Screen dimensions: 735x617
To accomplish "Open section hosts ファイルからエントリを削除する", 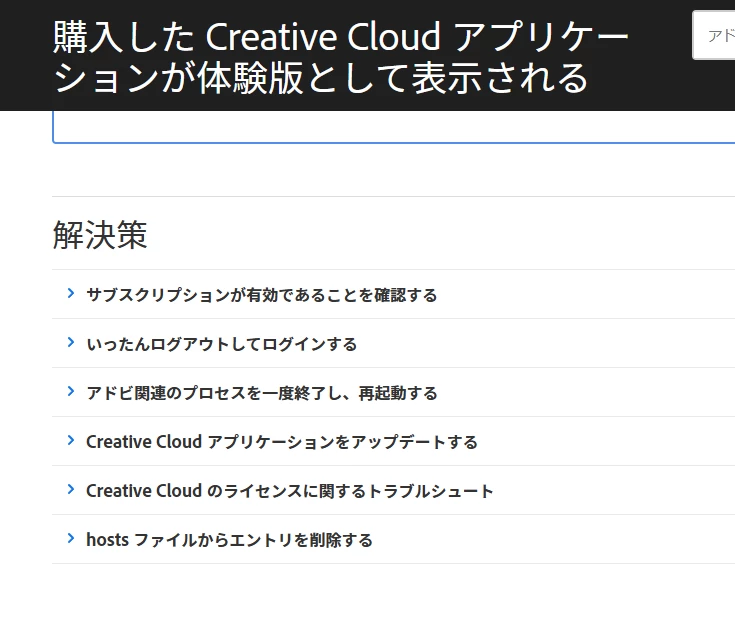I will 229,540.
